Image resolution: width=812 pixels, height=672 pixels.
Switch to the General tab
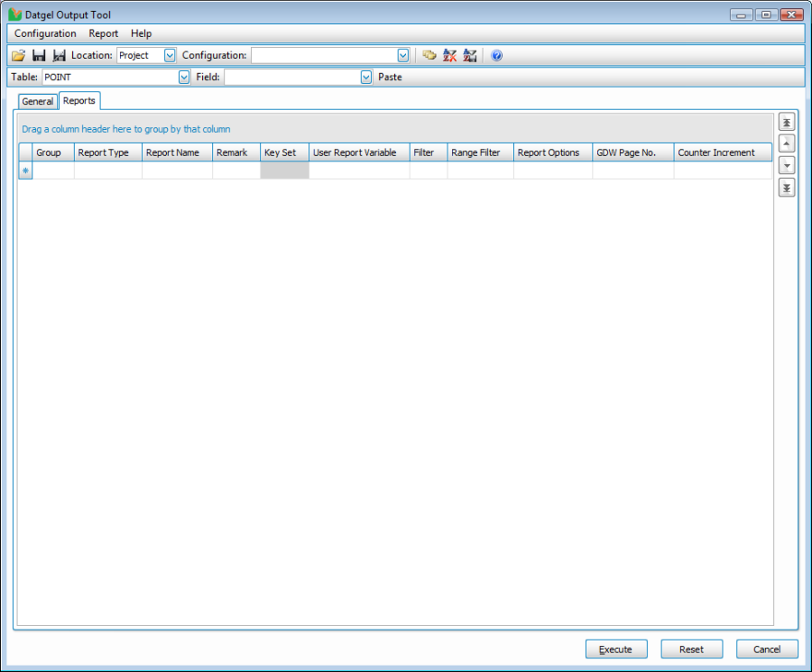point(38,102)
